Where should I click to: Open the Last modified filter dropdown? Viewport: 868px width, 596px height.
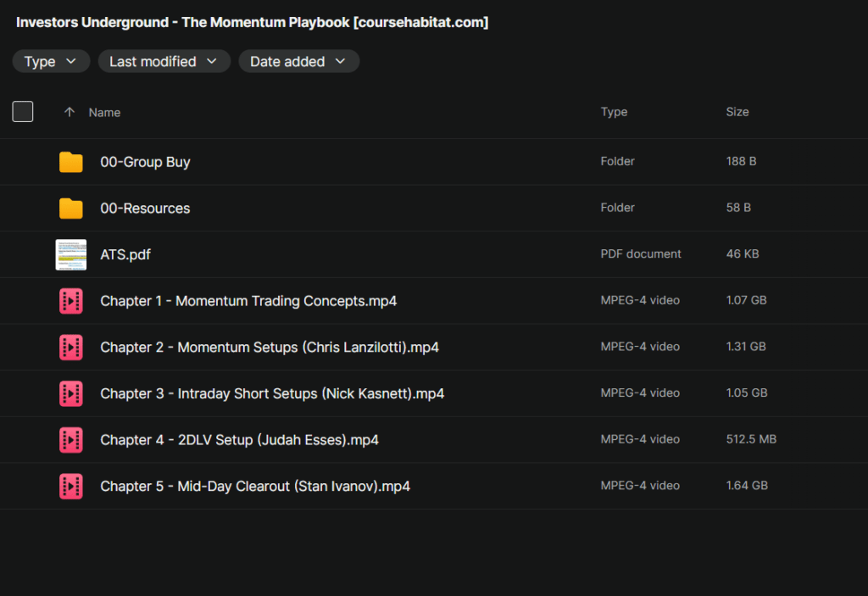click(164, 62)
